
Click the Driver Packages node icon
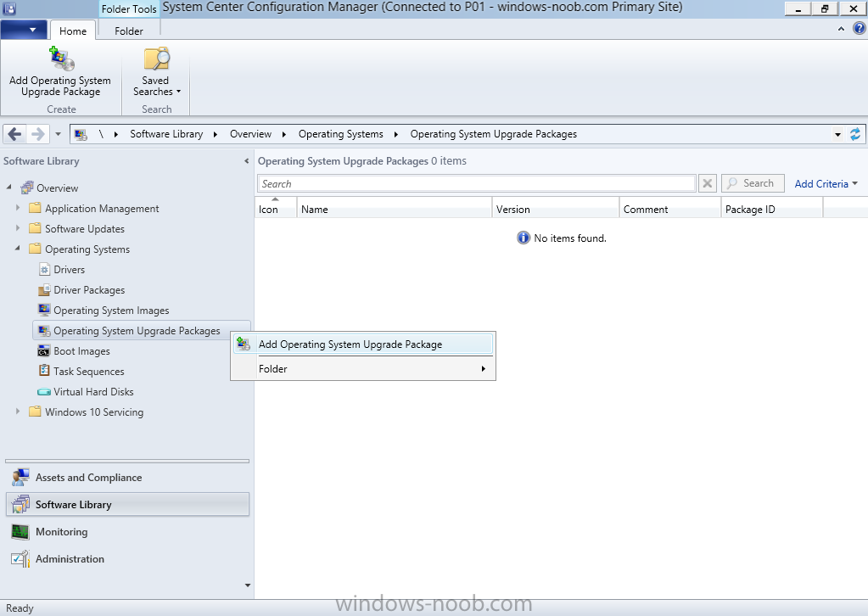[44, 290]
